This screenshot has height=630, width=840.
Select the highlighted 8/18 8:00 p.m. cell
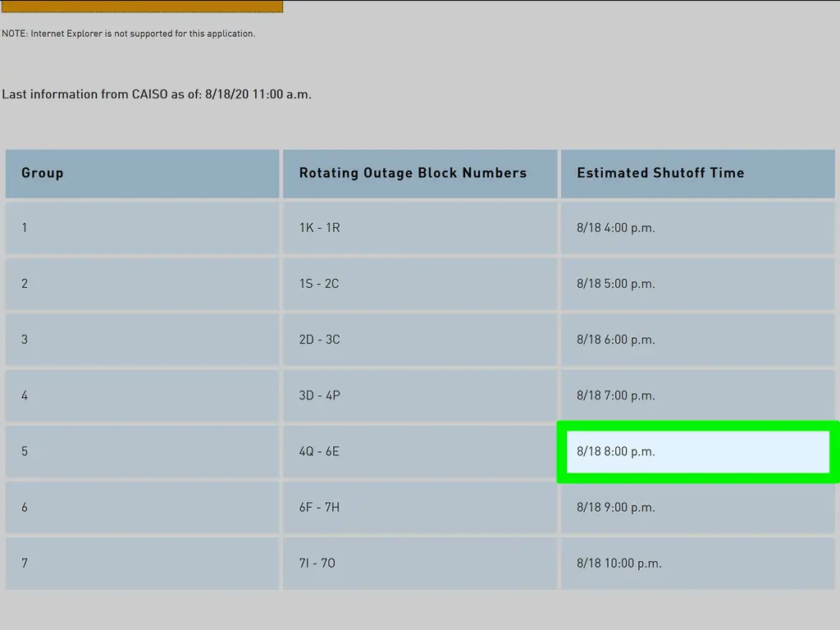click(697, 451)
